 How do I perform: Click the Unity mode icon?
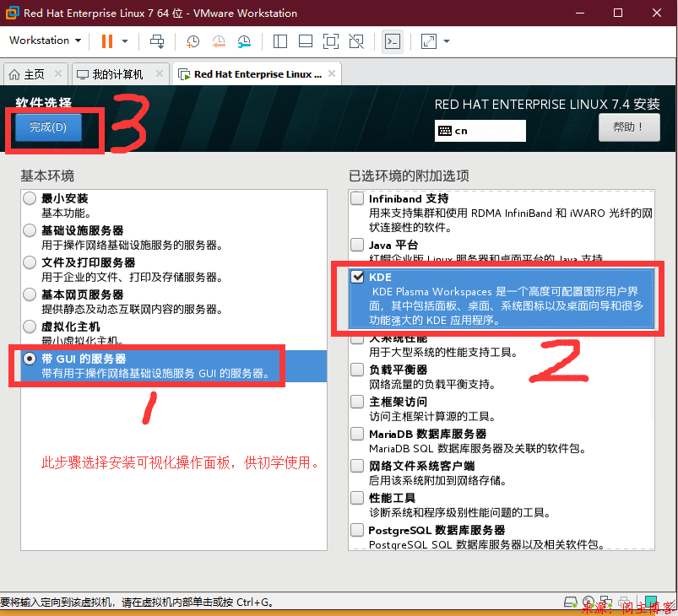(356, 41)
